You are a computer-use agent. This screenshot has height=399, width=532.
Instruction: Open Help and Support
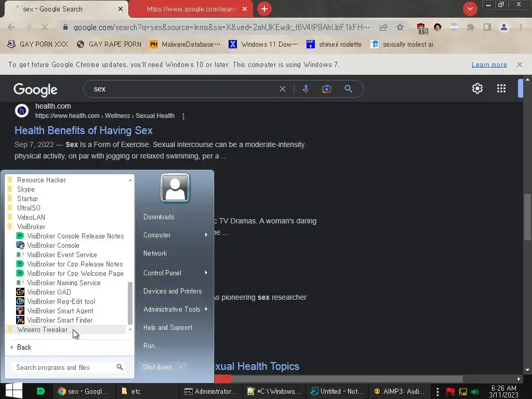tap(168, 327)
